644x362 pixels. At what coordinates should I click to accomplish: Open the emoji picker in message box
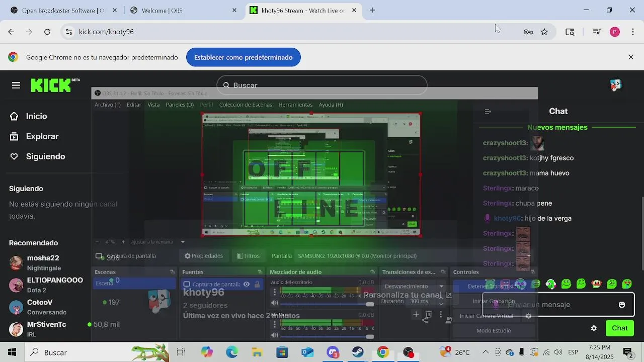point(622,305)
